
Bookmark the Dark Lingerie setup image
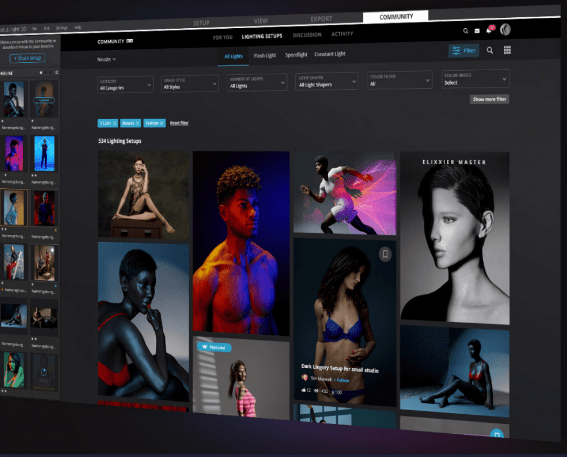pyautogui.click(x=385, y=254)
